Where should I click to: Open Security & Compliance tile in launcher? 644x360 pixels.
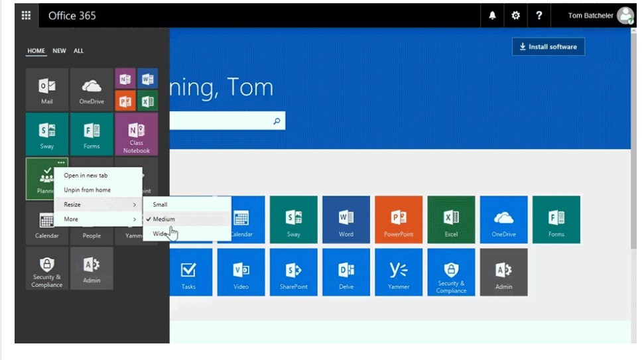click(x=47, y=269)
